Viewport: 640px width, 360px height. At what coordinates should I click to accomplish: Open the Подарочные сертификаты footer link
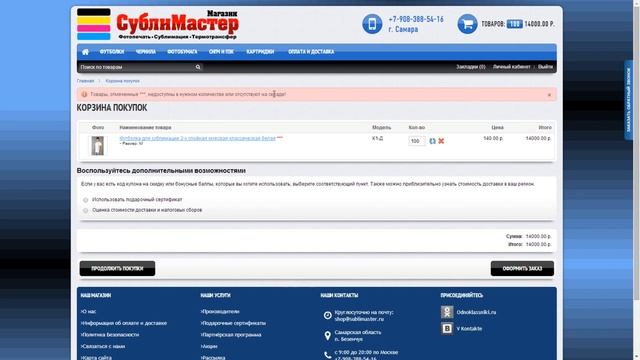(233, 323)
